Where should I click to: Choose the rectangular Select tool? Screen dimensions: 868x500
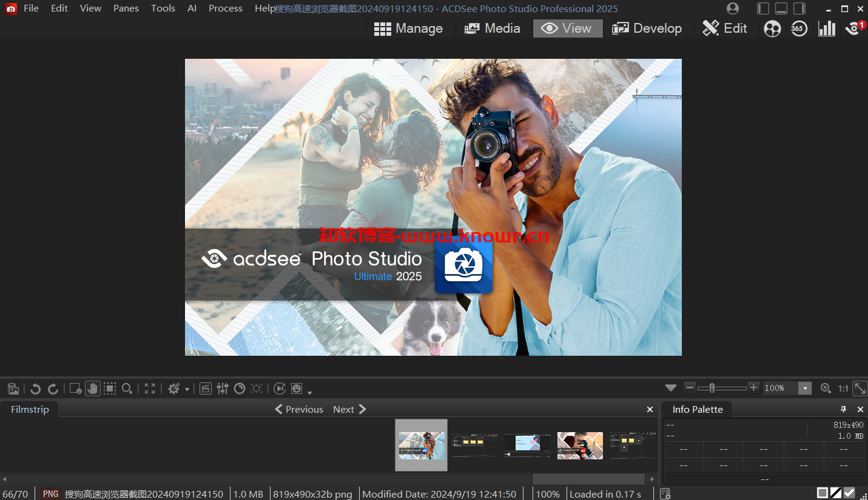coord(110,388)
